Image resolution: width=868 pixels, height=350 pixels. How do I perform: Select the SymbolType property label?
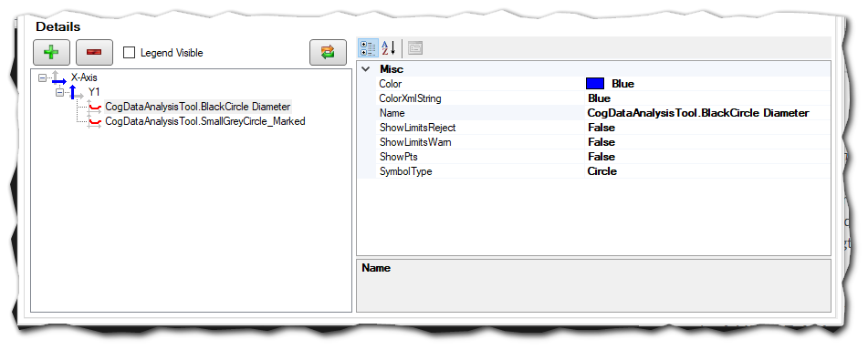tap(405, 171)
